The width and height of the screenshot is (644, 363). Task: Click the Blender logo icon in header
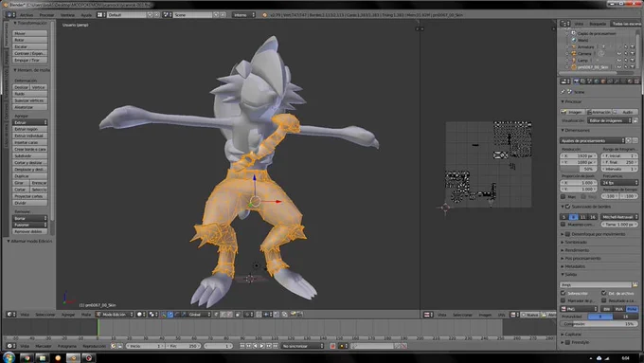click(x=265, y=15)
